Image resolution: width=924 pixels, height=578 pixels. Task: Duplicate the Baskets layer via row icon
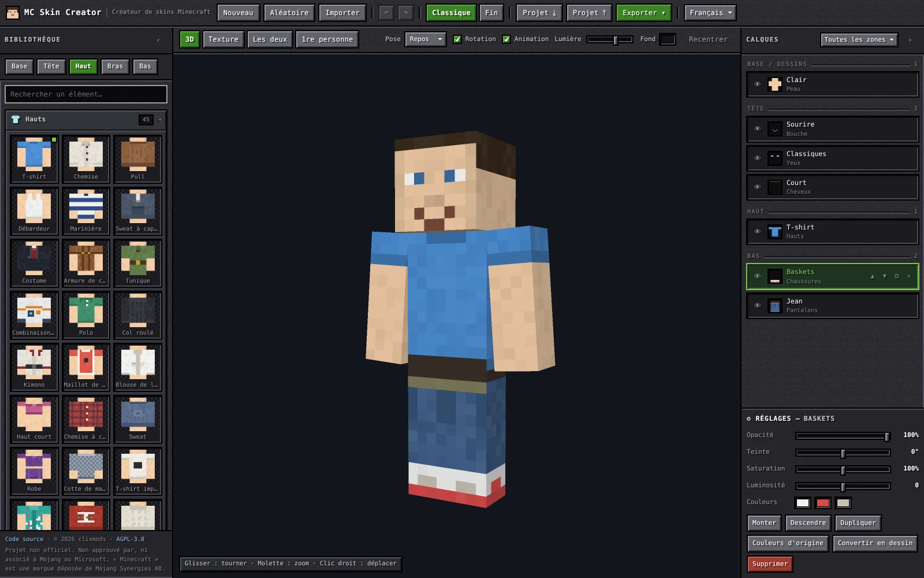point(896,276)
